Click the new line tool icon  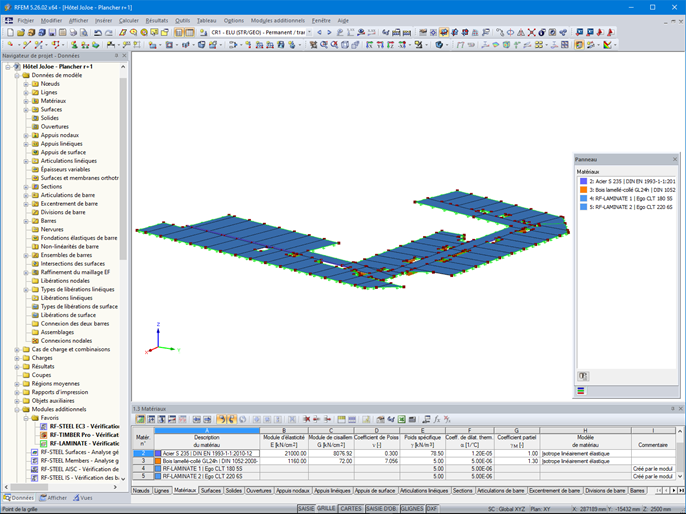click(26, 45)
